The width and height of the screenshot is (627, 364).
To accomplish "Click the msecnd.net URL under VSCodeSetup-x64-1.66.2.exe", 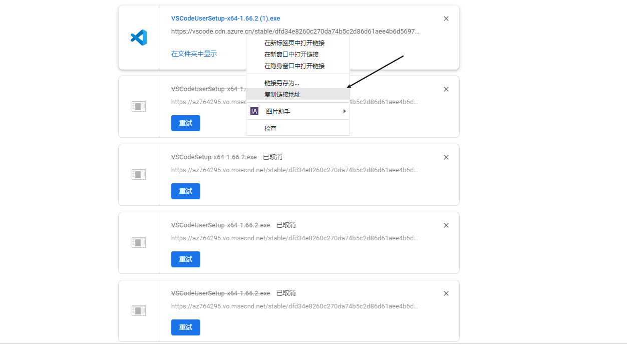I will [295, 170].
